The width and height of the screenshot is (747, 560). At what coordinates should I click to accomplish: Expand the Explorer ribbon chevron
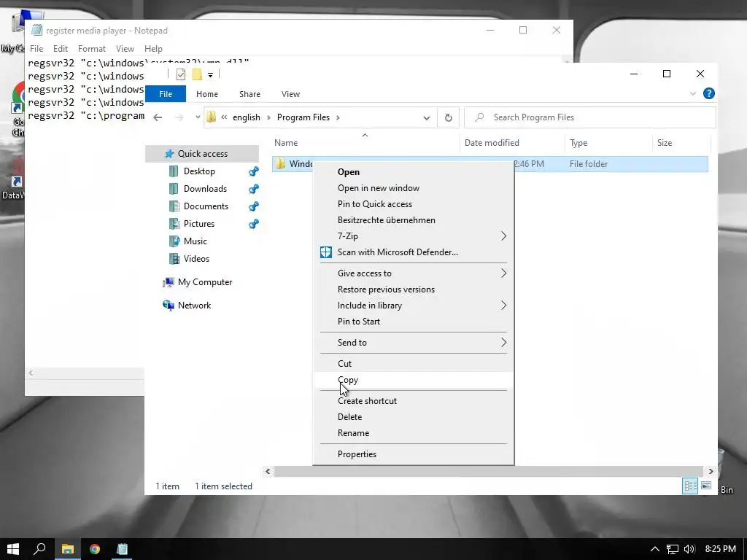tap(693, 94)
